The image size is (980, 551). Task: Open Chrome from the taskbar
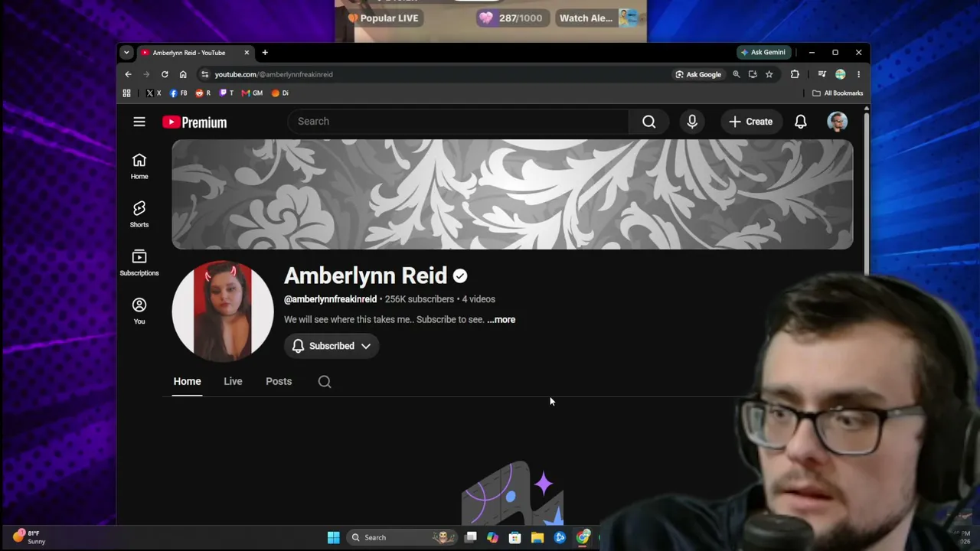[583, 537]
